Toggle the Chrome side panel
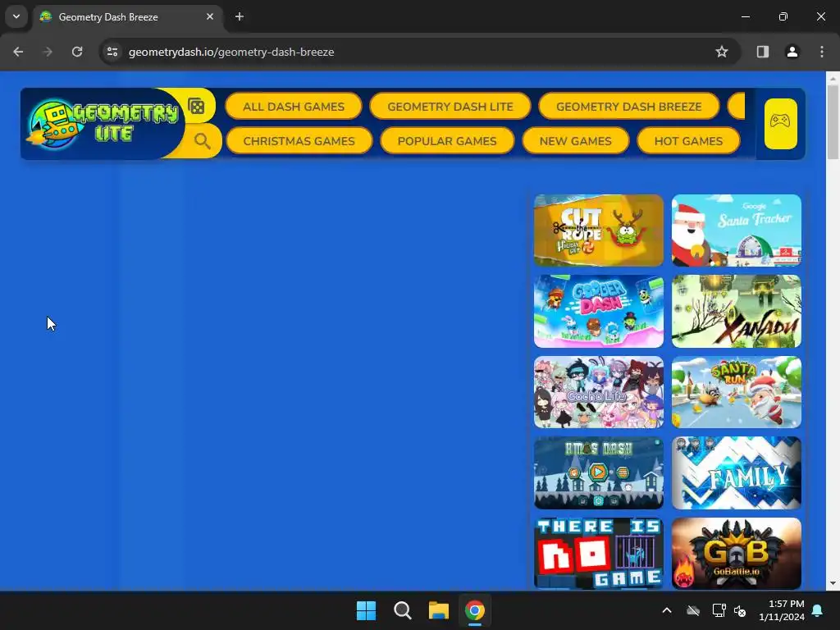This screenshot has width=840, height=630. [x=762, y=52]
